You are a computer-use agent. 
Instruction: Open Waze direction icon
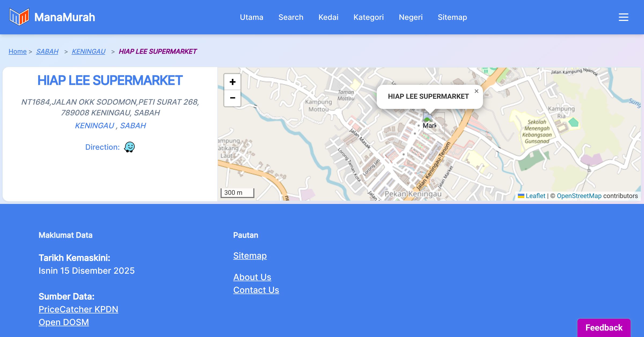(129, 147)
